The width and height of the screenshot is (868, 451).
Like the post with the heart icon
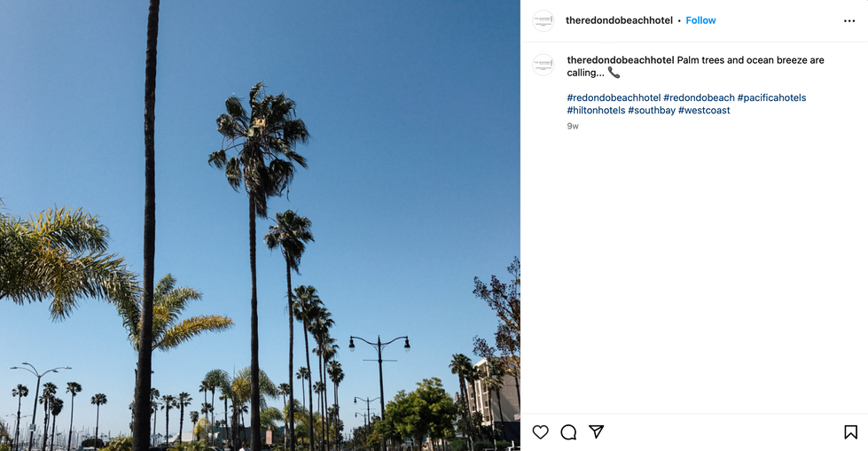pos(540,432)
